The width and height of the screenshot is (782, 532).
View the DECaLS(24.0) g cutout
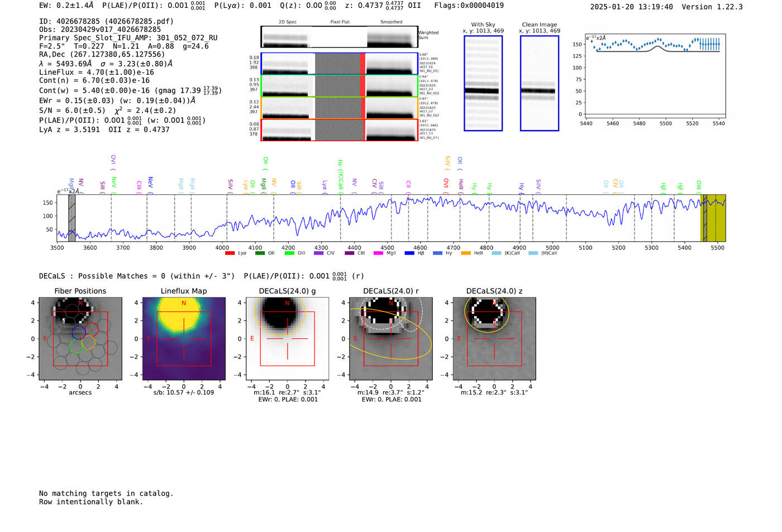click(288, 339)
